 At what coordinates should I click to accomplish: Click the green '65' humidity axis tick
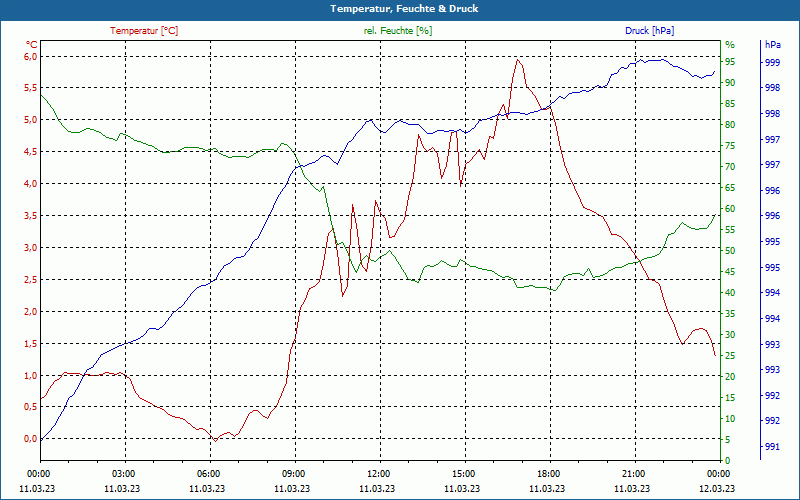tap(730, 188)
